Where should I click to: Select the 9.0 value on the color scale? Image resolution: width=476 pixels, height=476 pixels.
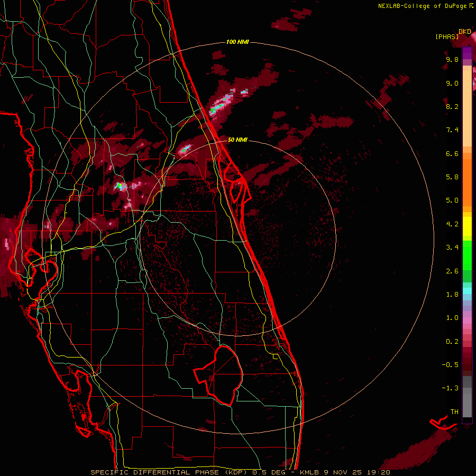[x=452, y=83]
